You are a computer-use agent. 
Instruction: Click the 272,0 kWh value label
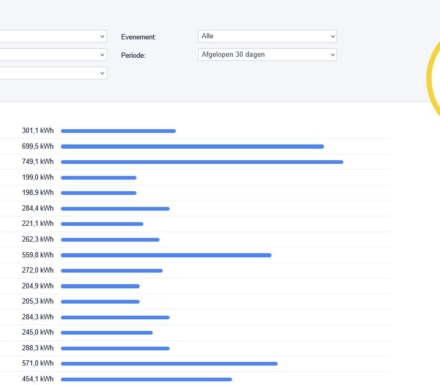tap(38, 270)
